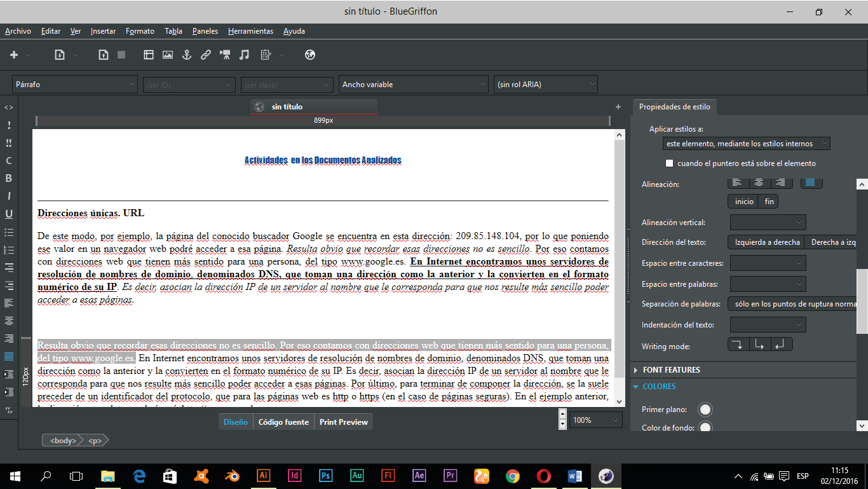Apply bold with the B sidebar icon
868x489 pixels.
[x=9, y=179]
